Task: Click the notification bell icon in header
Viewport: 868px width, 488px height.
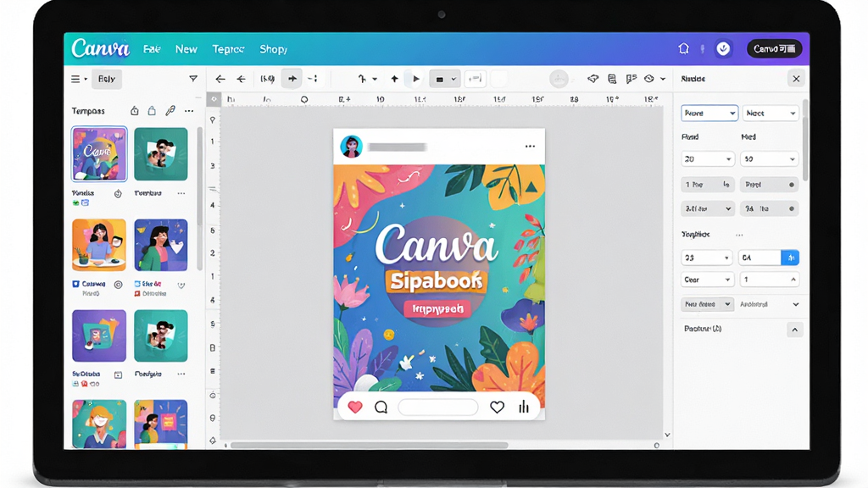Action: 684,48
